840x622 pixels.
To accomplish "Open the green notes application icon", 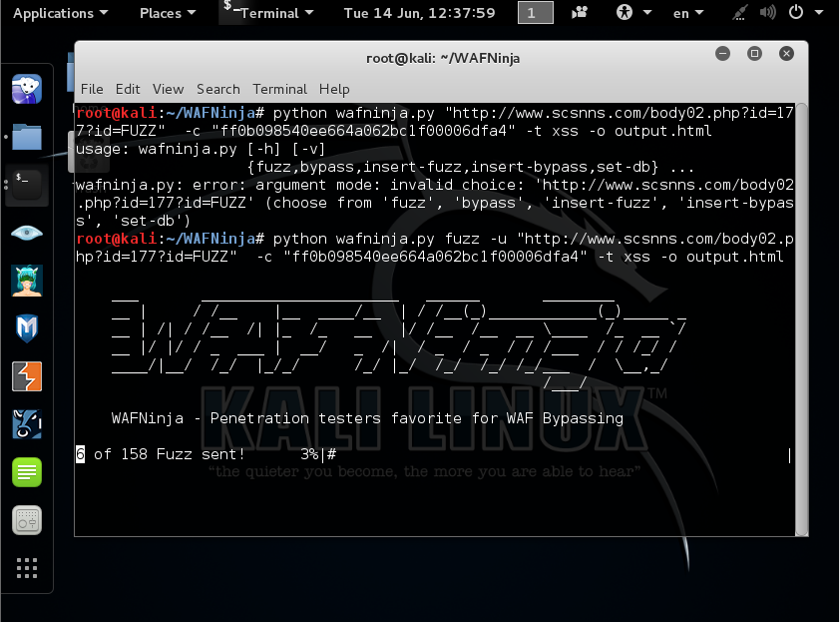I will (27, 472).
